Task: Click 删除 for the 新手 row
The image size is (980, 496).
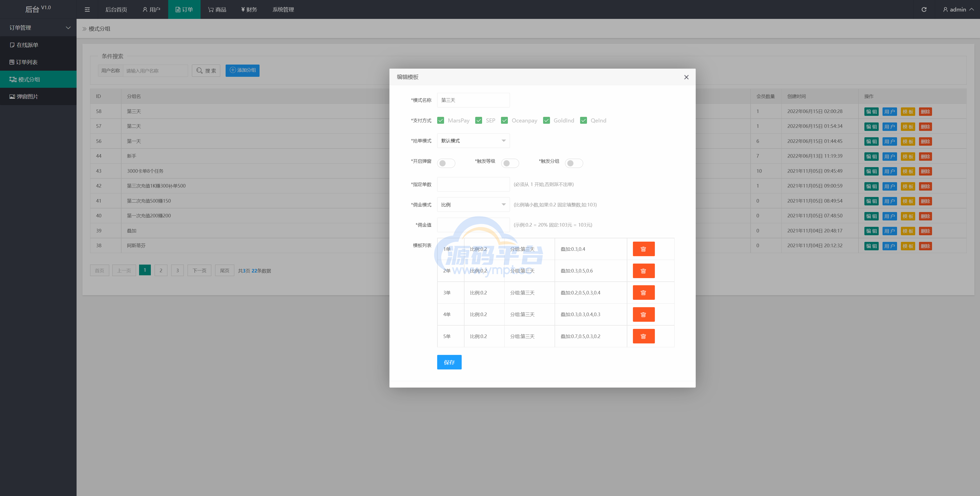Action: (x=925, y=156)
